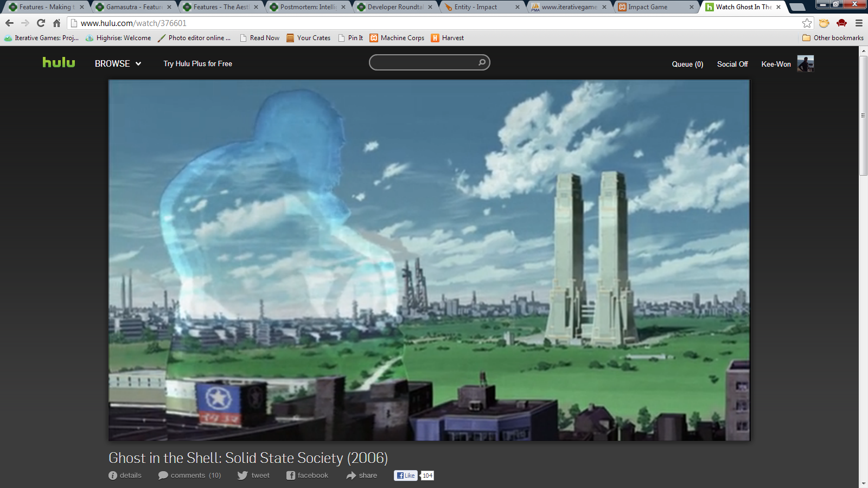Image resolution: width=868 pixels, height=488 pixels.
Task: Share the video via tweet
Action: [253, 476]
